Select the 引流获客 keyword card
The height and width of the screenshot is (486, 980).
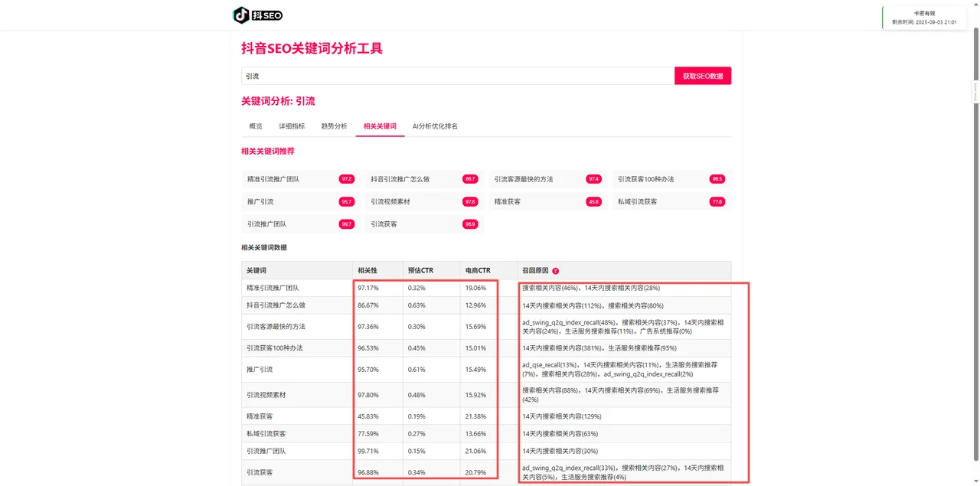pos(424,224)
